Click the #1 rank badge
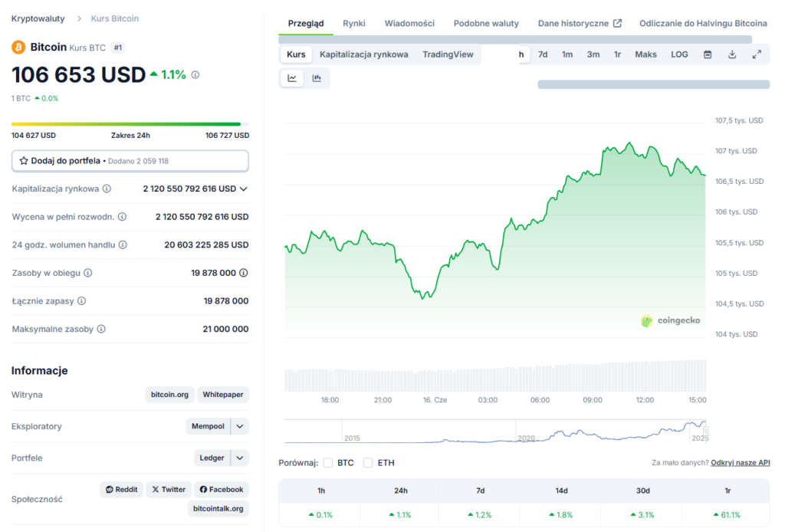This screenshot has width=785, height=532. pos(117,48)
